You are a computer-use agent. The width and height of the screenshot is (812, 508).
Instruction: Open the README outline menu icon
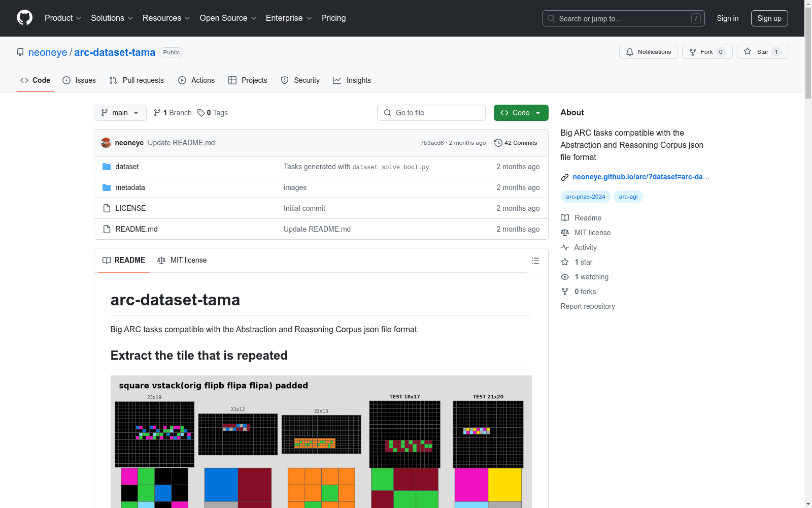[x=535, y=261]
